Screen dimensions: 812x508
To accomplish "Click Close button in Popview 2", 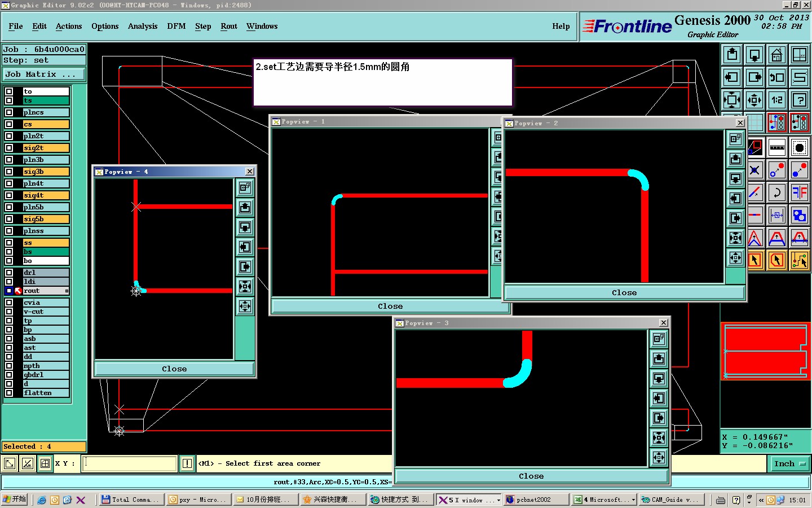I will click(x=624, y=293).
